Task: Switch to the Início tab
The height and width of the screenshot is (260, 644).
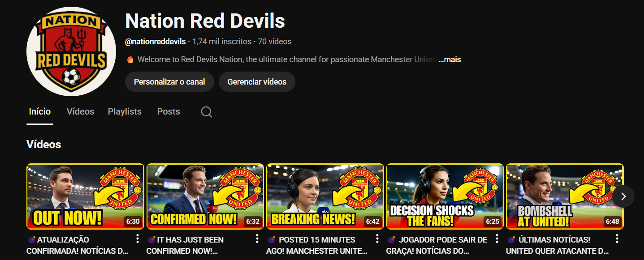Action: 40,112
